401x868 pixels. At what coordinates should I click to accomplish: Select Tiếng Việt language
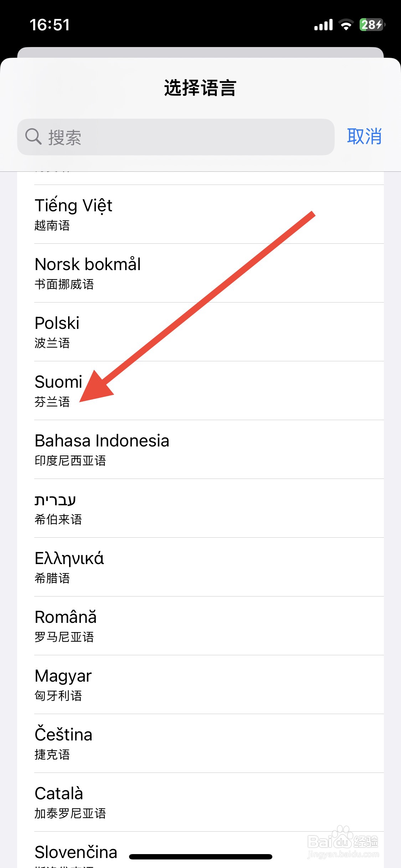click(x=209, y=214)
